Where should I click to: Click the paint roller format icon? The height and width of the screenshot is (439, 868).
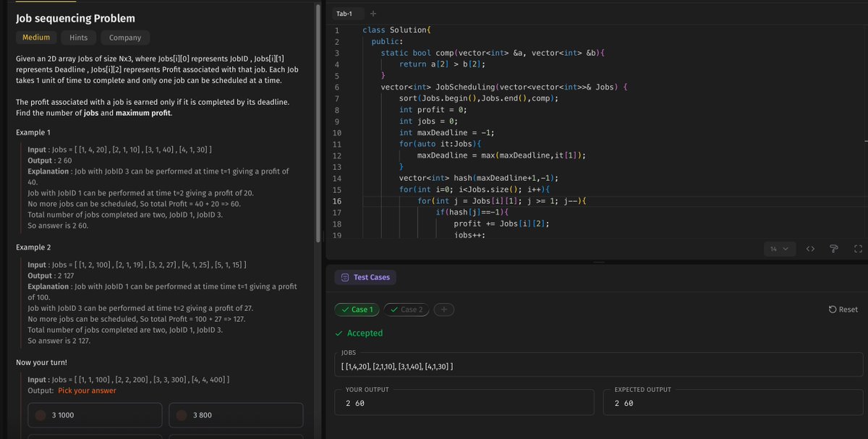click(x=834, y=249)
